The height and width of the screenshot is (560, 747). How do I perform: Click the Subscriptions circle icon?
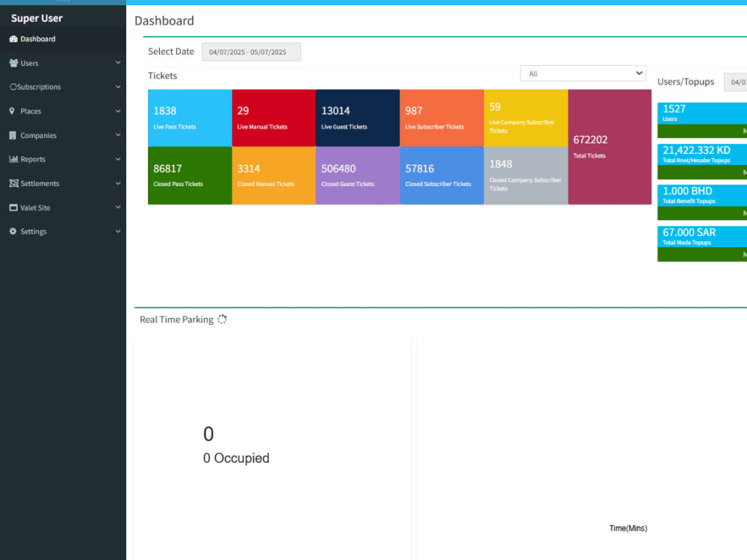[x=13, y=87]
